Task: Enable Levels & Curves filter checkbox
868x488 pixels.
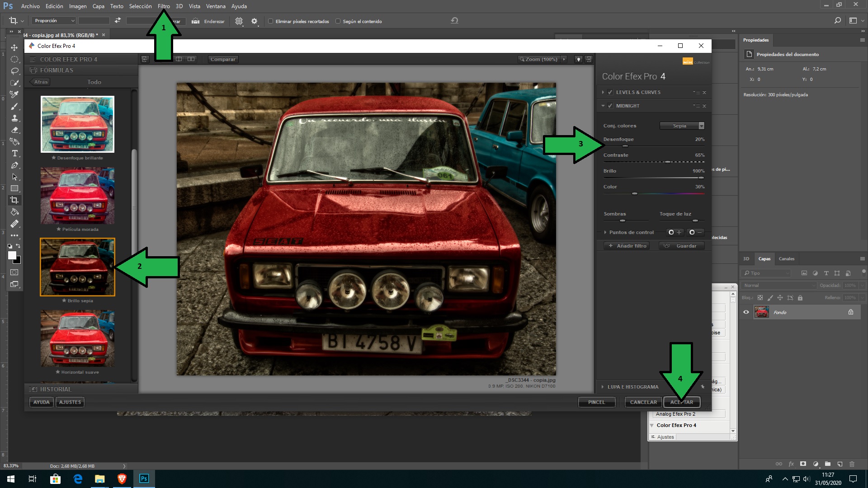Action: pyautogui.click(x=610, y=92)
